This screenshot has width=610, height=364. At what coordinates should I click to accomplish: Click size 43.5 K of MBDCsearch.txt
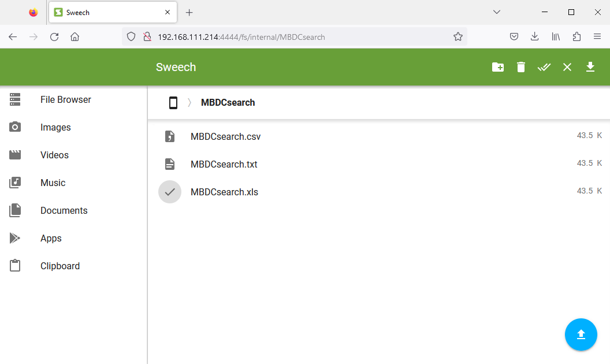[x=589, y=163]
